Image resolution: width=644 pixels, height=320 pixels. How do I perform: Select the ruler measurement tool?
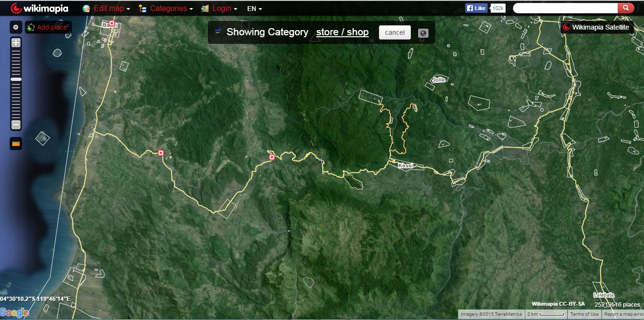coord(16,144)
